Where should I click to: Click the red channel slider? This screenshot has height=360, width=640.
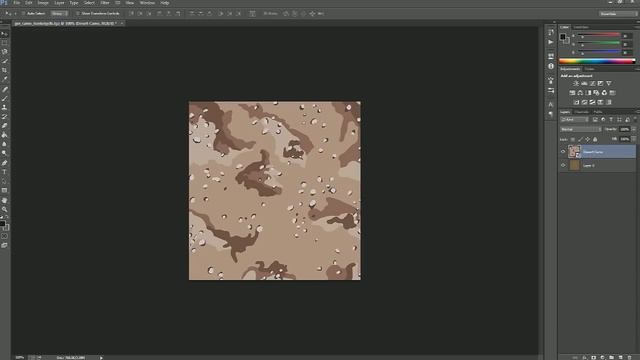coord(599,36)
